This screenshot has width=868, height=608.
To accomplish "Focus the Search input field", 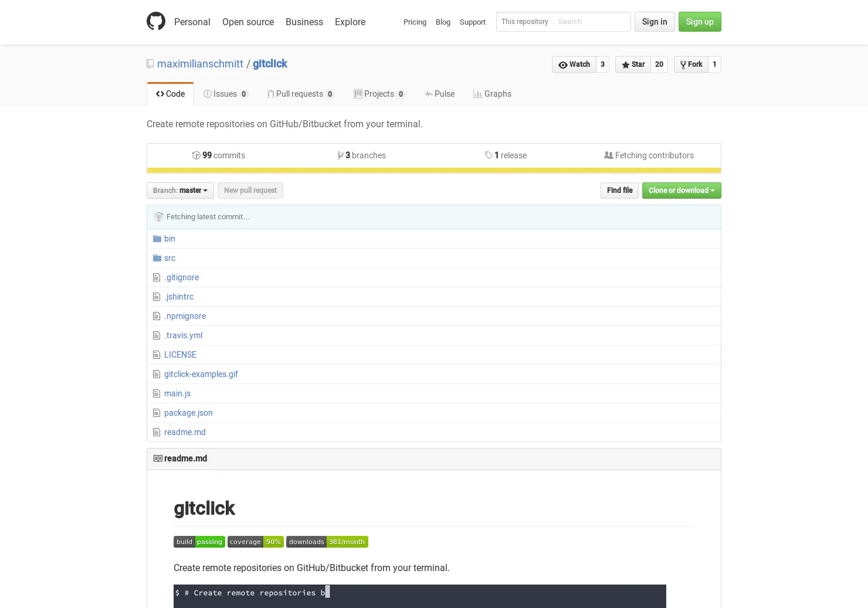I will [x=592, y=22].
